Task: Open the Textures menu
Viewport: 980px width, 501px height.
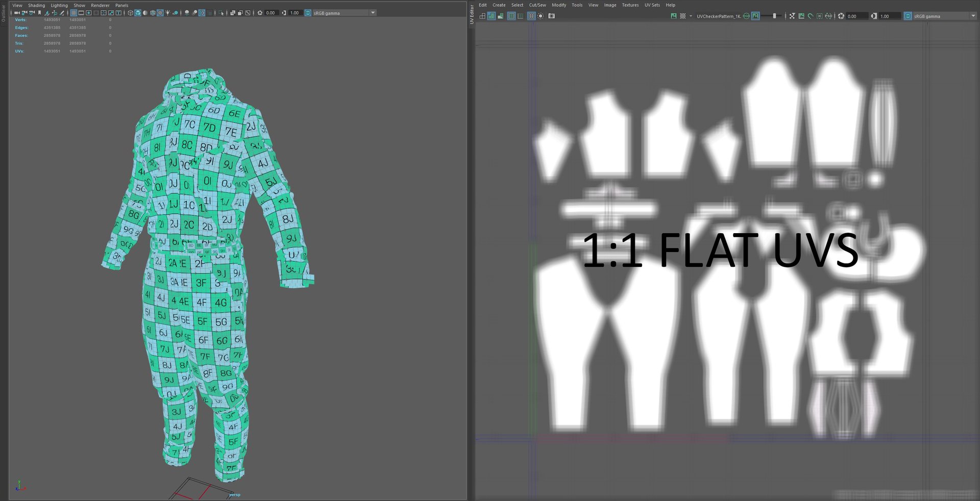Action: click(x=630, y=5)
